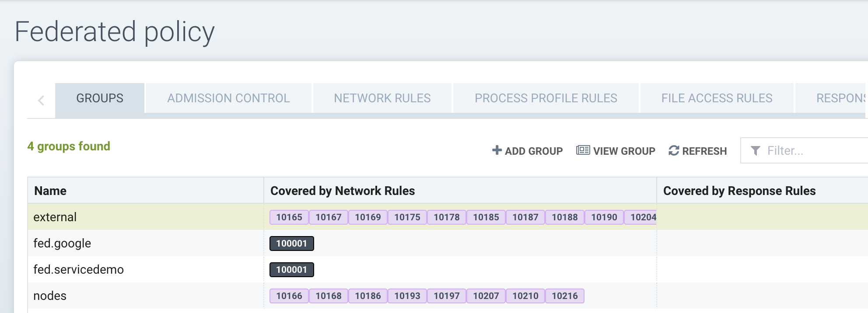868x313 pixels.
Task: Click the Covered by Network Rules header
Action: pos(343,191)
